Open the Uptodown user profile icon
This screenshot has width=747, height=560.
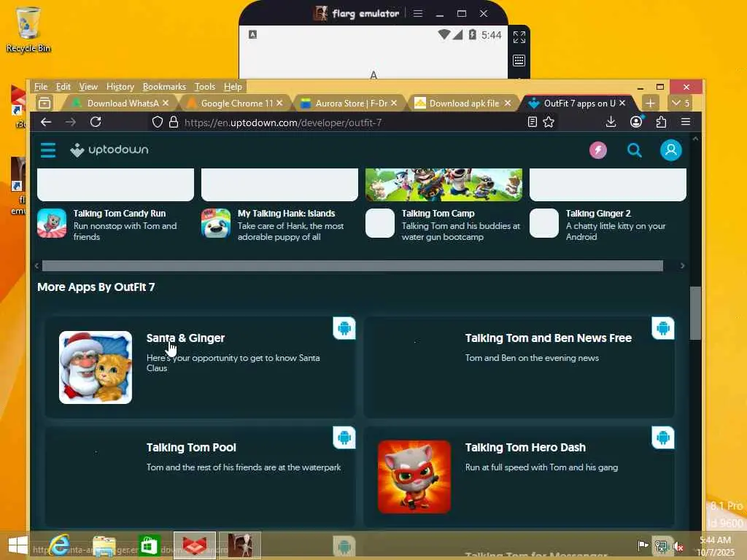(x=671, y=150)
